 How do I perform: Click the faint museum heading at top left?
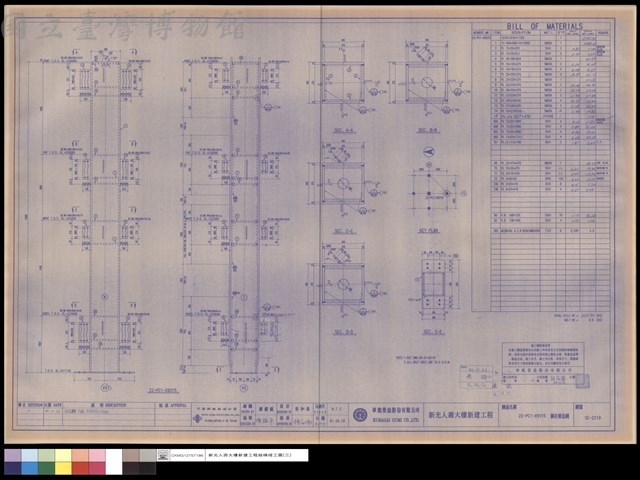[124, 24]
